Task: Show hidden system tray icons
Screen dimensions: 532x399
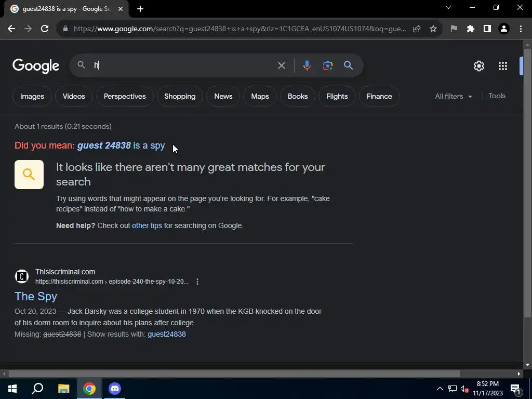Action: [440, 389]
